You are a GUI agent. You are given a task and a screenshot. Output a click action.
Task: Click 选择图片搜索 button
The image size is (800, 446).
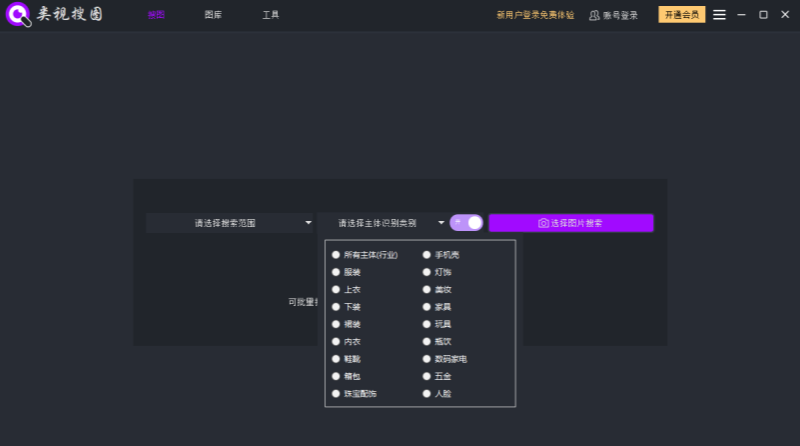coord(571,223)
